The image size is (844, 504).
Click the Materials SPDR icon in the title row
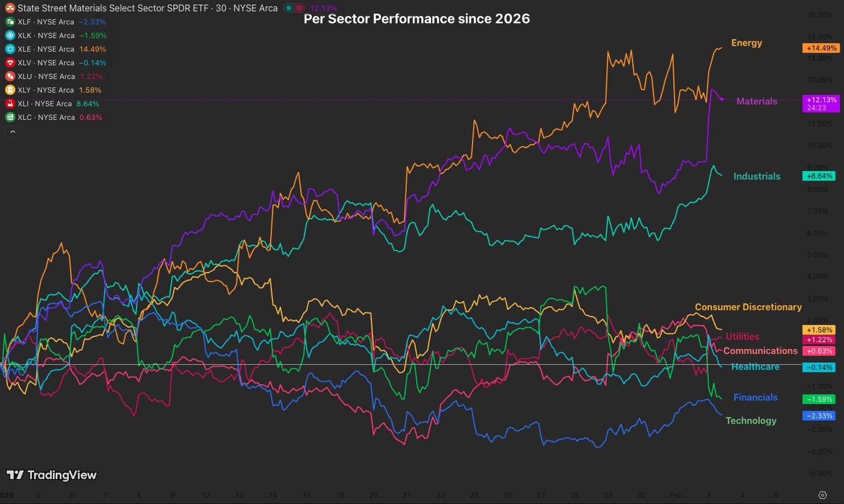9,8
